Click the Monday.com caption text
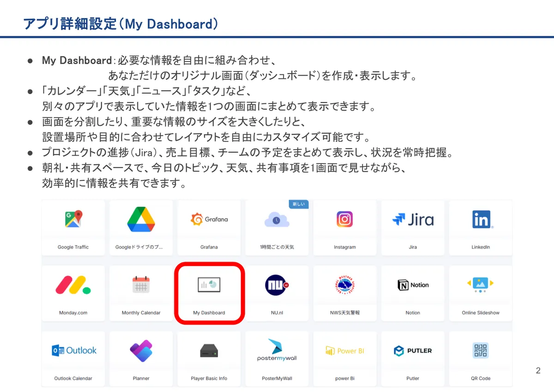The width and height of the screenshot is (554, 392). (73, 313)
